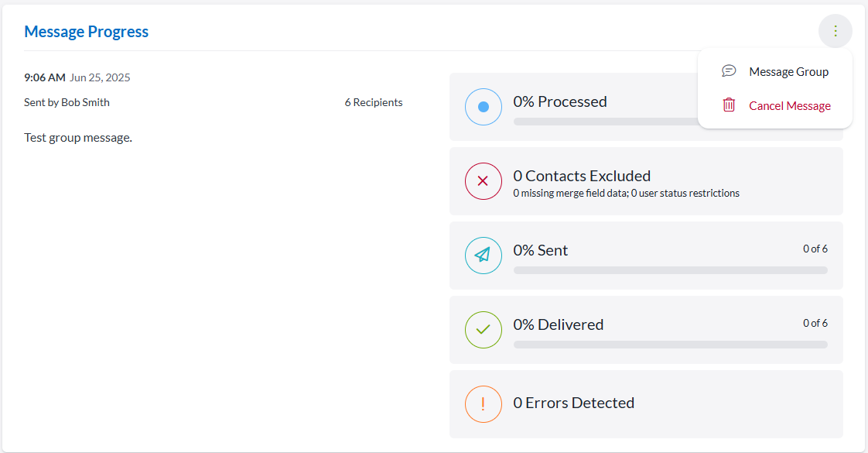Click the three-dot kebab menu icon
Viewport: 868px width, 453px height.
point(836,32)
